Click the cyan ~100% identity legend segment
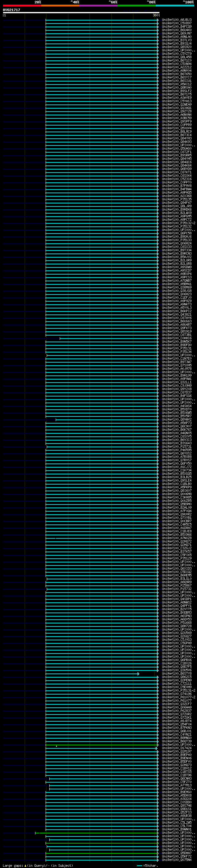This screenshot has width=197, height=868. pyautogui.click(x=175, y=6)
